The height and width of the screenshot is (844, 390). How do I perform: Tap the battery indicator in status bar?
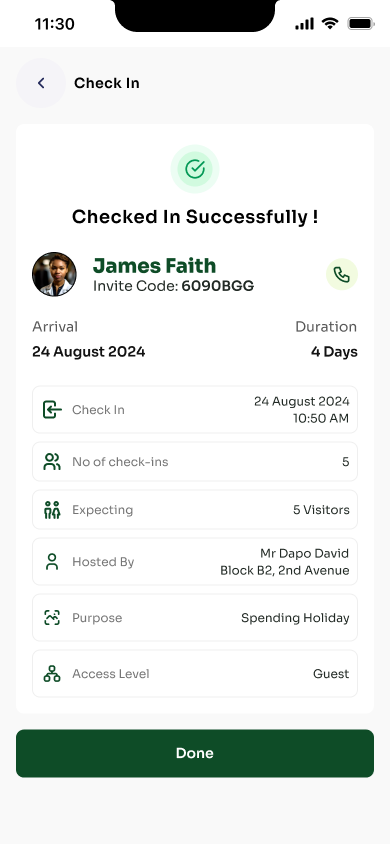click(x=361, y=23)
